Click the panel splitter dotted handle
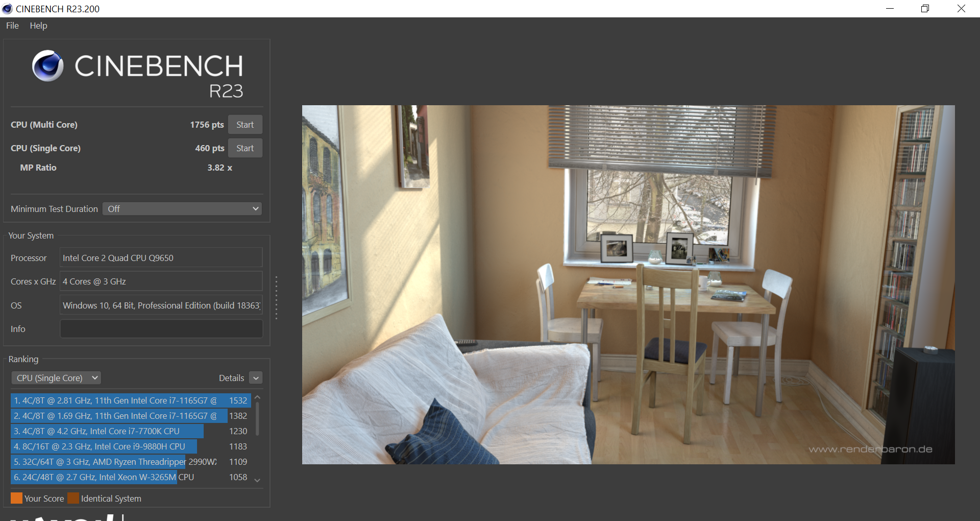 (276, 298)
